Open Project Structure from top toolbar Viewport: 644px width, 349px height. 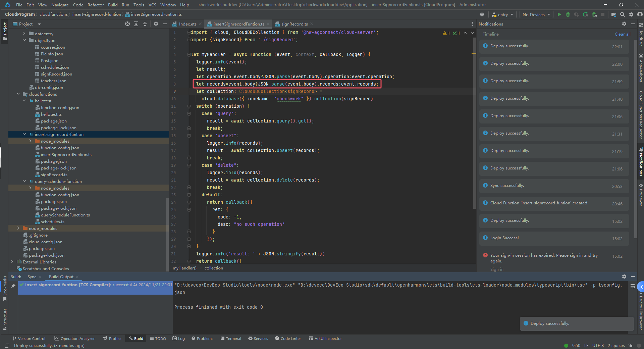point(614,14)
